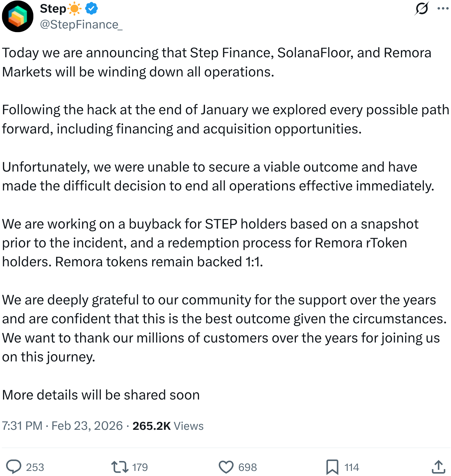
Task: Click the 179 reposts count
Action: [x=140, y=467]
